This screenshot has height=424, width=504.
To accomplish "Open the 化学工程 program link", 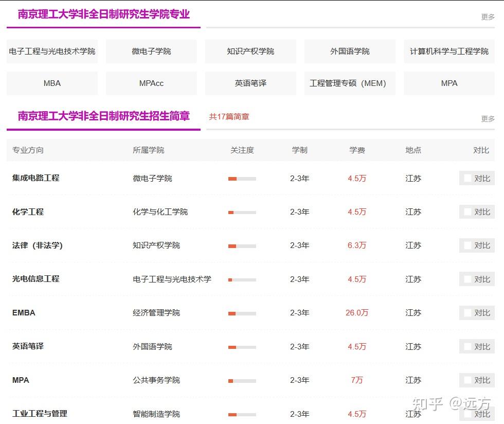I will (x=28, y=211).
